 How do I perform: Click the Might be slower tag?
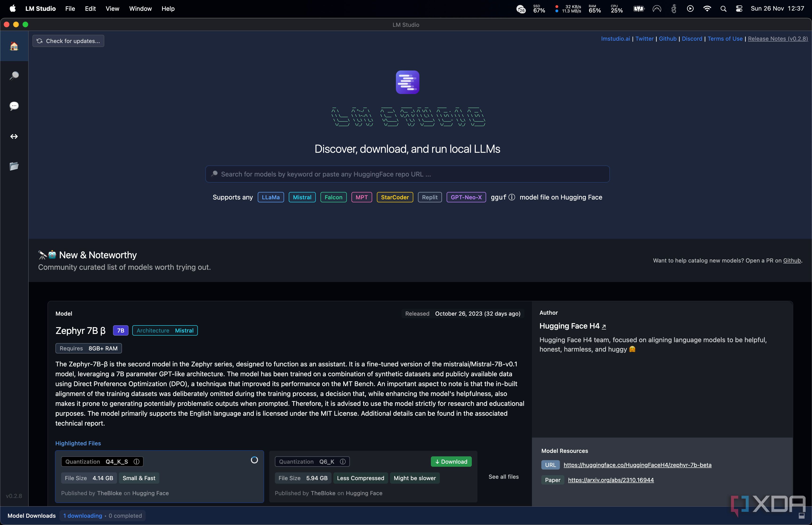tap(415, 478)
